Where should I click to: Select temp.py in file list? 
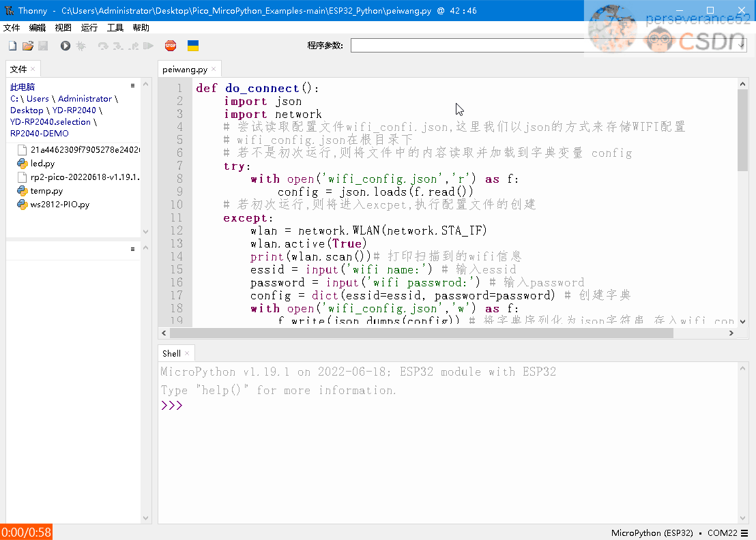click(x=47, y=191)
